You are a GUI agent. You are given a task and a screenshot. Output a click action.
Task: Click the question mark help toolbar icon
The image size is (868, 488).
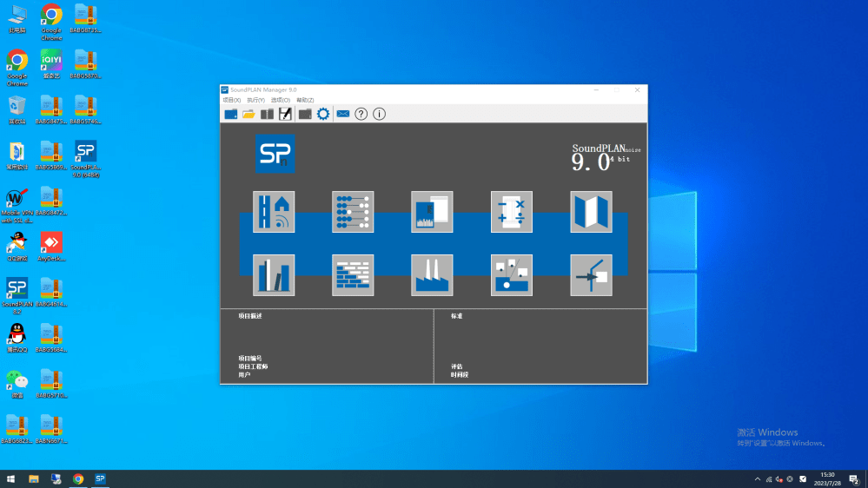point(361,114)
